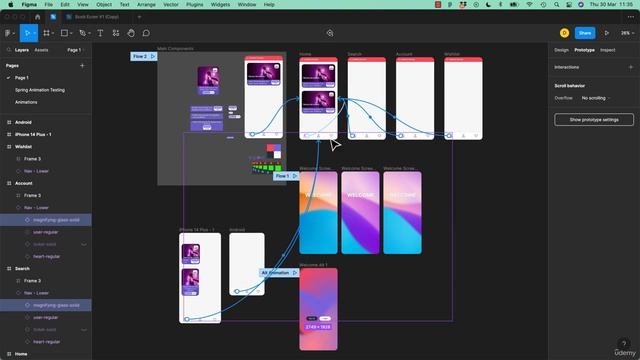Image resolution: width=640 pixels, height=360 pixels.
Task: Open Shape tools dropdown arrow
Action: pos(71,33)
